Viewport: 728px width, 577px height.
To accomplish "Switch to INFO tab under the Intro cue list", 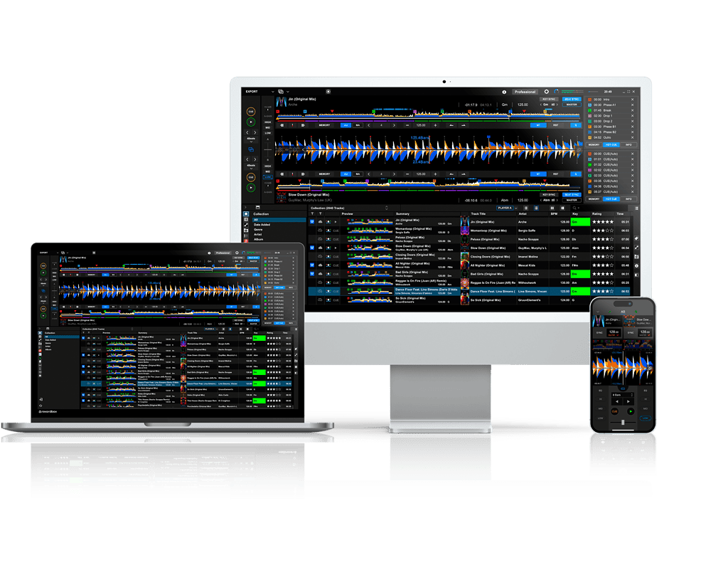I will tap(628, 145).
